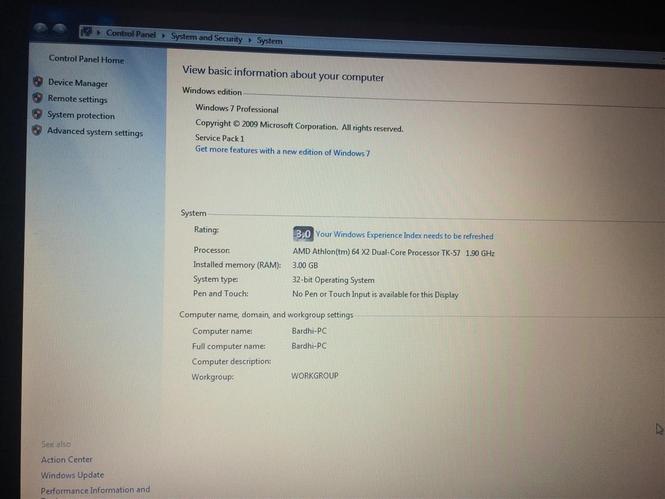Click the address bar computer icon

tap(86, 32)
